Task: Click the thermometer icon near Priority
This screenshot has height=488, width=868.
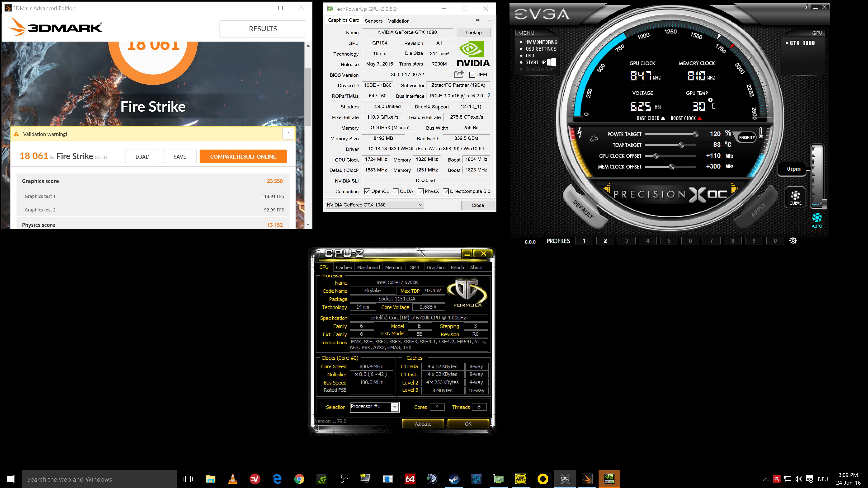Action: coord(761,133)
